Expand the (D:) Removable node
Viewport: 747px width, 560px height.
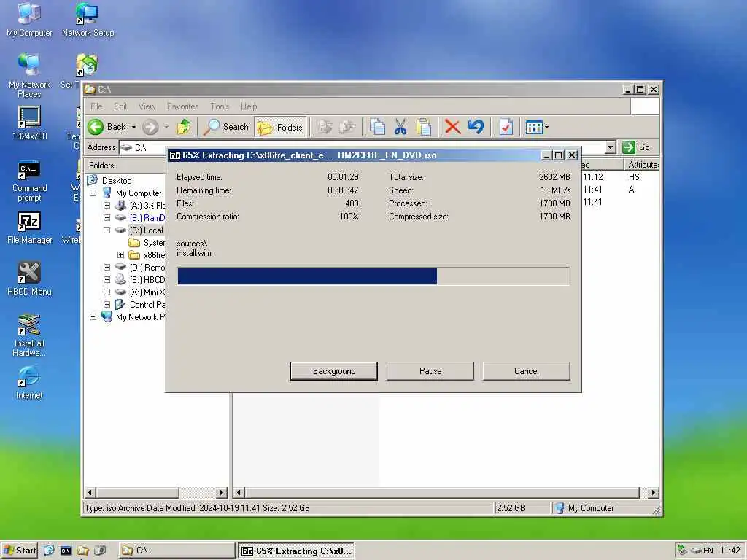coord(107,267)
